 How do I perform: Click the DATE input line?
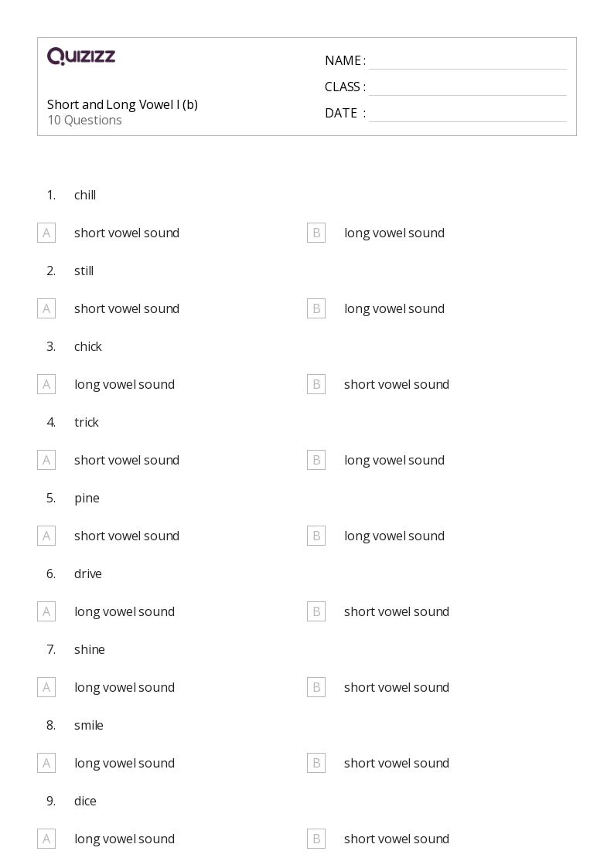[467, 114]
